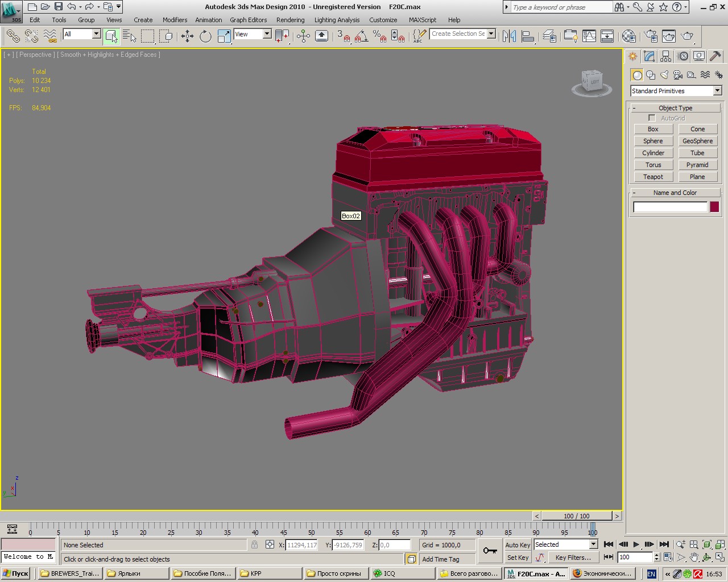Screen dimensions: 728x582
Task: Select the Select and Move tool
Action: 187,36
